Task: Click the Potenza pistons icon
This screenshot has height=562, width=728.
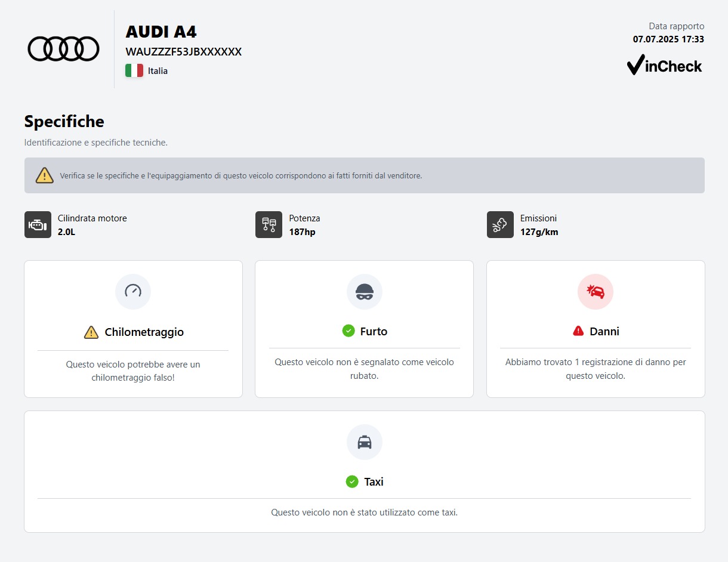Action: point(269,224)
